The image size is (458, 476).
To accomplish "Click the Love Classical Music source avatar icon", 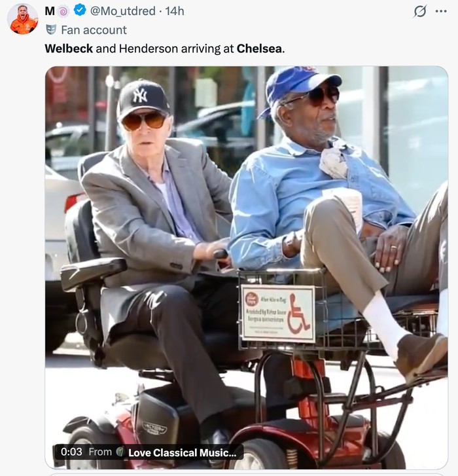I will 120,452.
